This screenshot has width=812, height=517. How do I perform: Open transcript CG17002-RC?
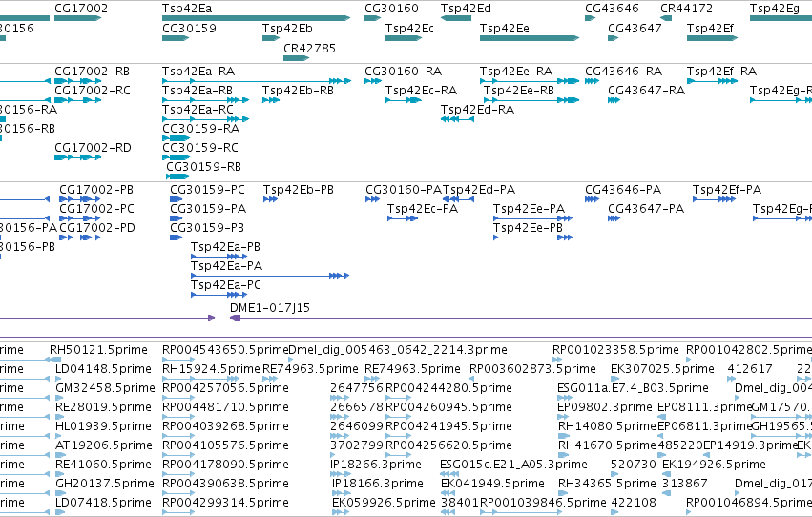pos(93,90)
